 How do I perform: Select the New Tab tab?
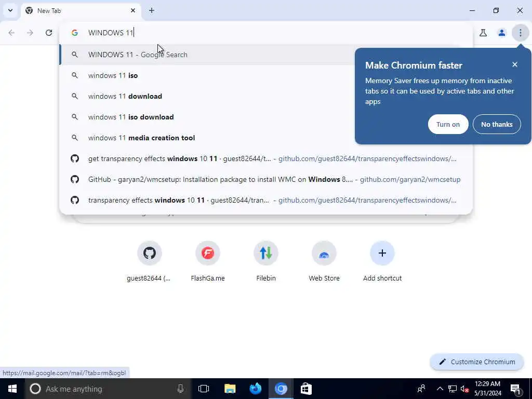pos(81,11)
